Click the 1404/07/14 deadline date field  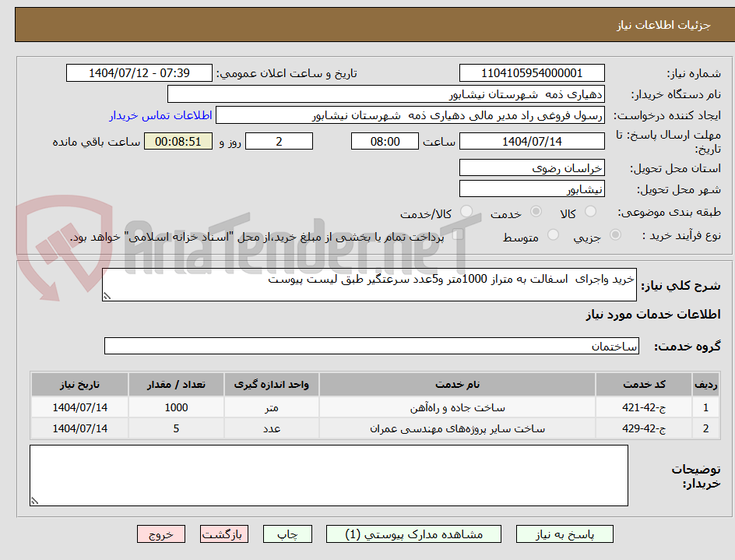point(532,141)
